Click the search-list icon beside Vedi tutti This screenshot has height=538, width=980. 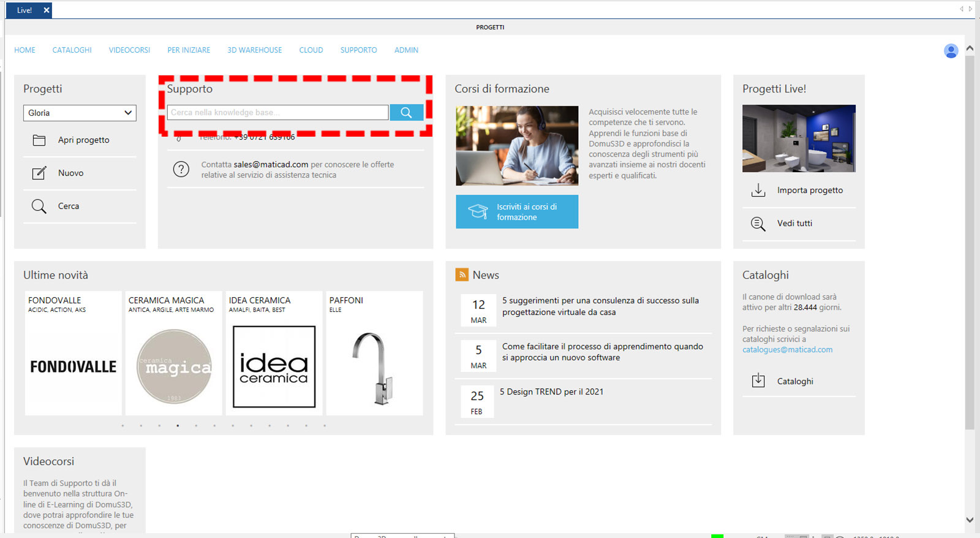tap(758, 224)
